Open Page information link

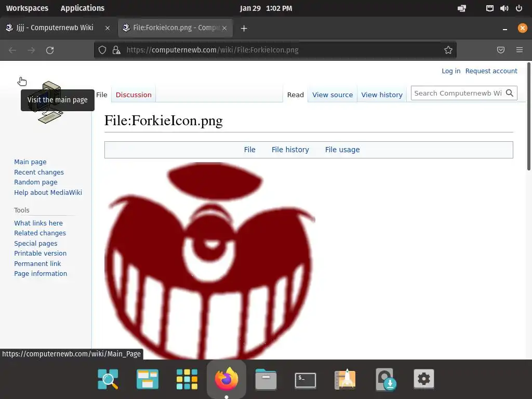point(41,273)
